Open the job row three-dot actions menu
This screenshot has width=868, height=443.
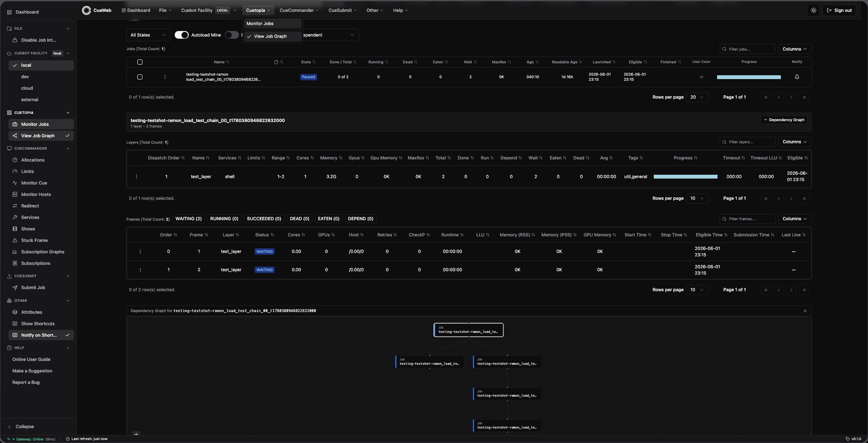pyautogui.click(x=165, y=77)
